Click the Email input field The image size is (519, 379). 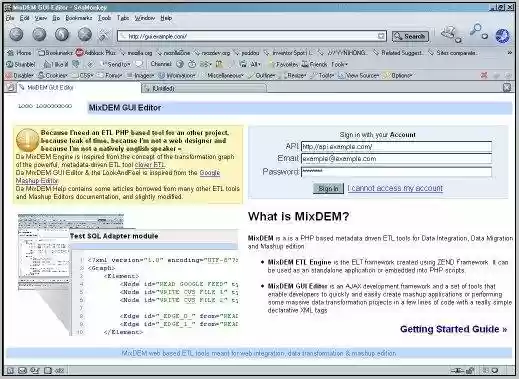(396, 159)
